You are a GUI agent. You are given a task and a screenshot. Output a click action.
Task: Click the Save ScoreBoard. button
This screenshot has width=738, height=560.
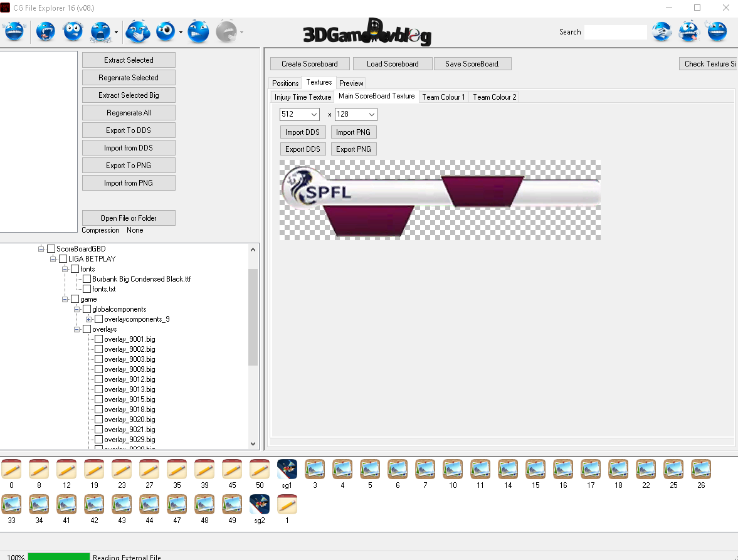point(472,63)
